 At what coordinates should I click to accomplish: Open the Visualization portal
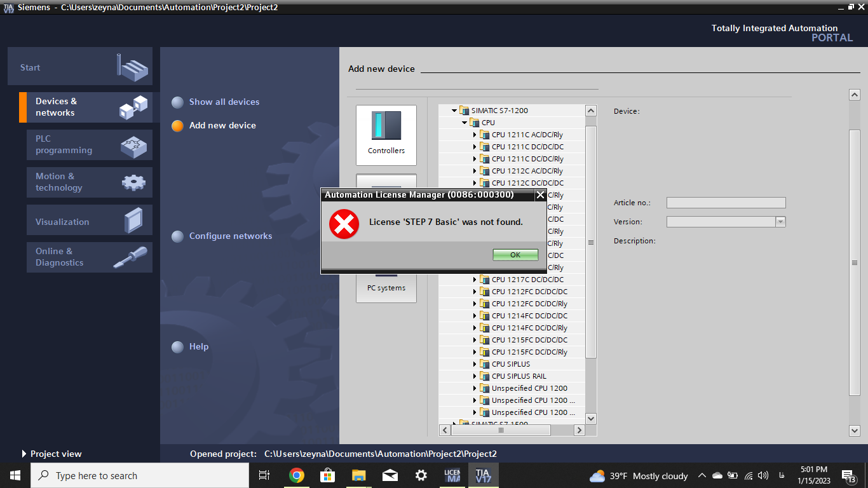[90, 220]
